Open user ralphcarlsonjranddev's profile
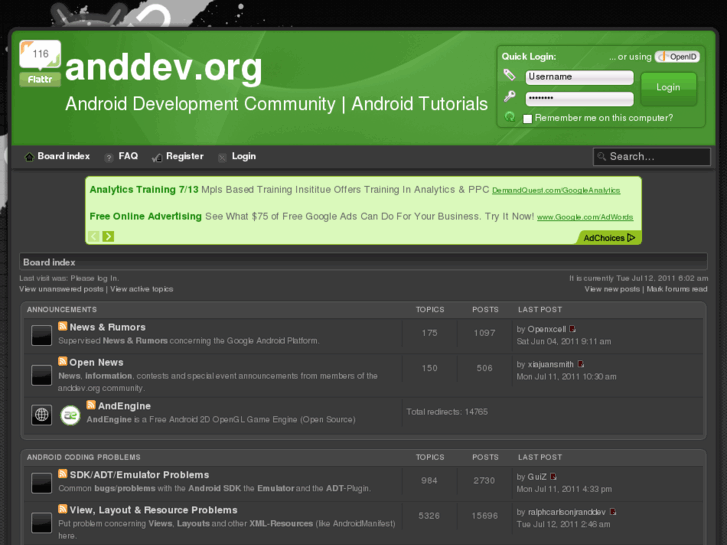 pyautogui.click(x=567, y=512)
